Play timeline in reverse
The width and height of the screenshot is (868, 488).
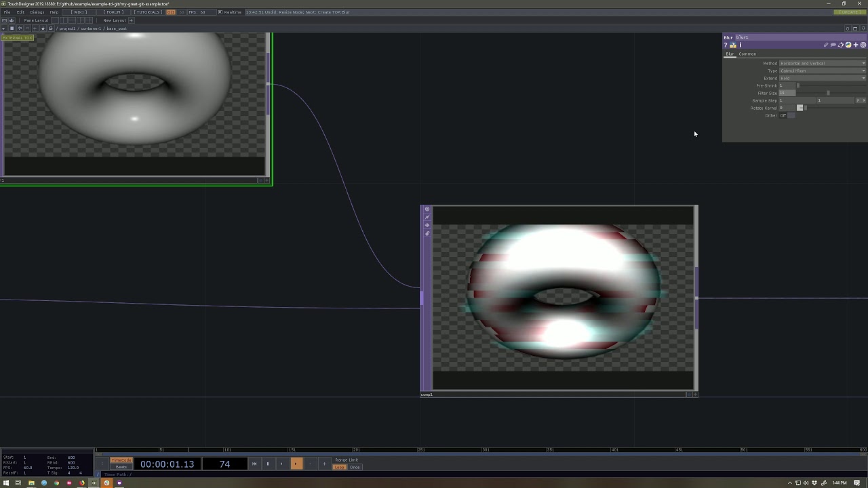(x=281, y=464)
